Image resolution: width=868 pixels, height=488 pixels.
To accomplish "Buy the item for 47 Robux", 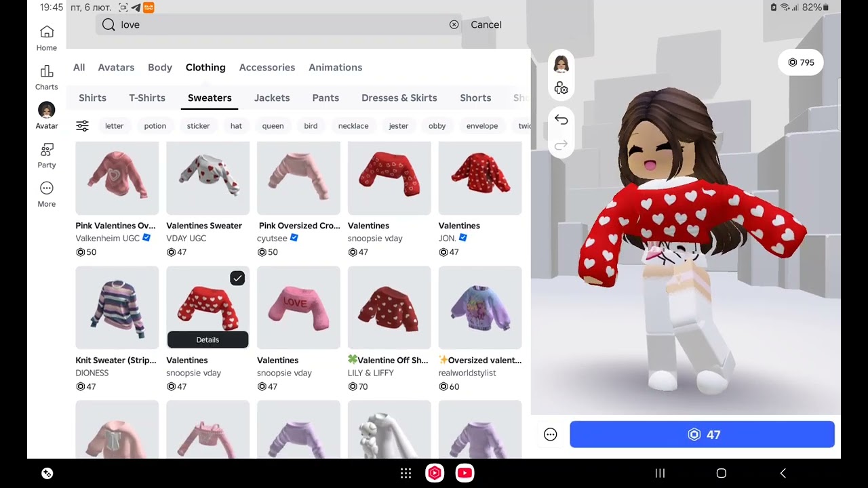I will tap(702, 434).
